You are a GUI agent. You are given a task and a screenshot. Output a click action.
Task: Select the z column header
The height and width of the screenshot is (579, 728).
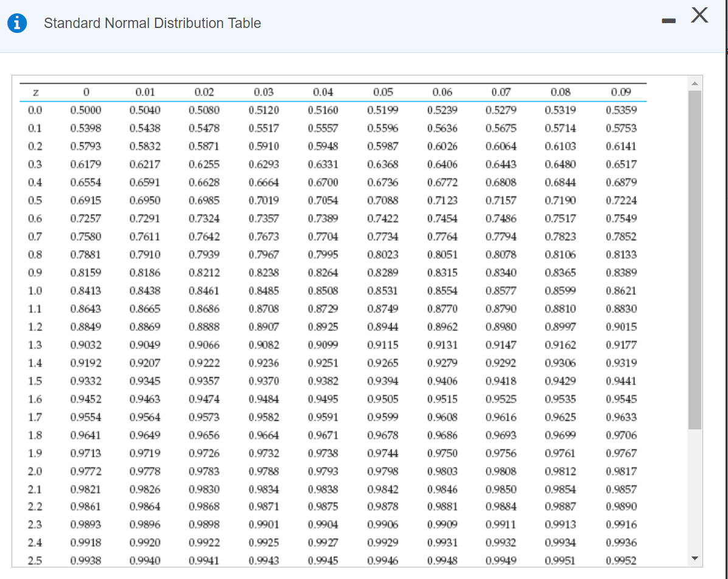pos(36,91)
